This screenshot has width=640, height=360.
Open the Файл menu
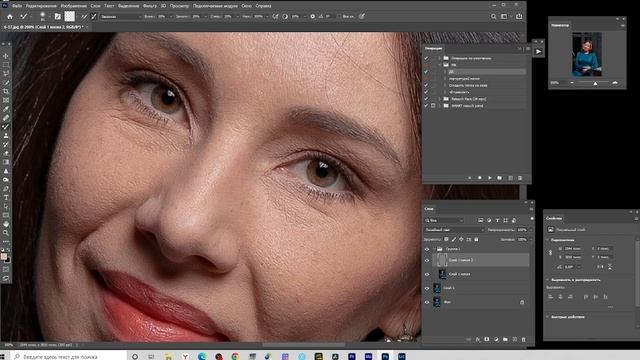(17, 6)
